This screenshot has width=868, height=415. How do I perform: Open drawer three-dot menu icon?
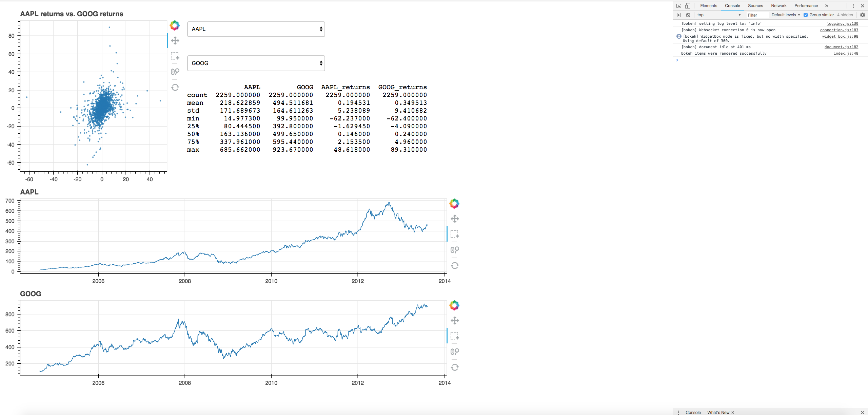pos(678,412)
